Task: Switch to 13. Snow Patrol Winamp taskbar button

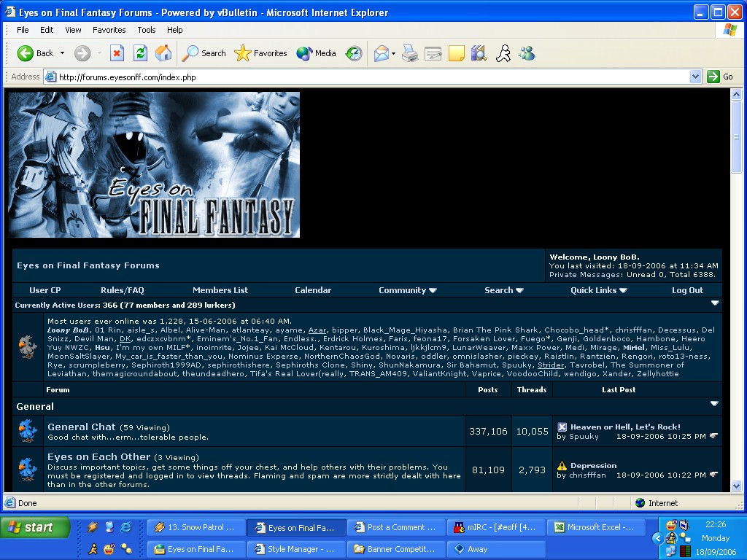Action: click(x=196, y=527)
